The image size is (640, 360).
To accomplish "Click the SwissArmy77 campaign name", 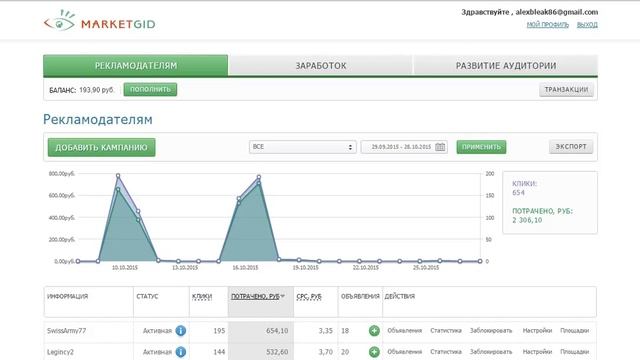I will (x=67, y=331).
